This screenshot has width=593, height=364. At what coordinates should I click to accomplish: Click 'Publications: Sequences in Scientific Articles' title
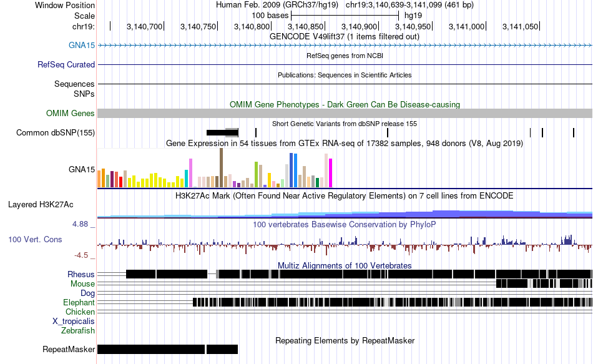(x=345, y=75)
